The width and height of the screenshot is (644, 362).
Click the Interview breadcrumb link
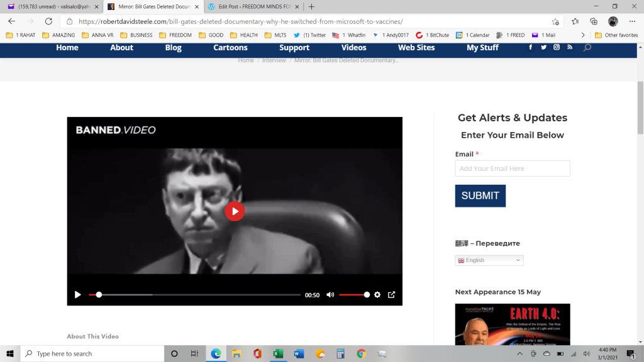point(274,60)
